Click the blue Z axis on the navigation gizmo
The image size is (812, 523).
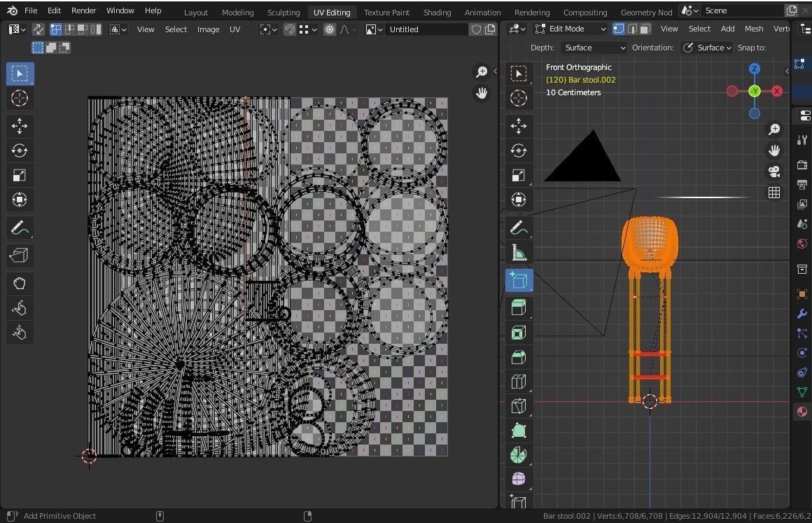click(x=755, y=69)
